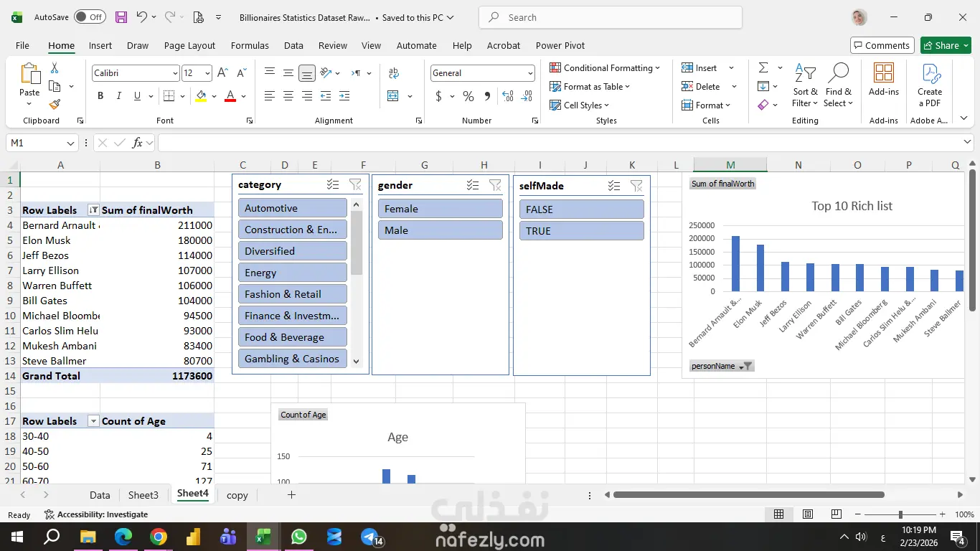
Task: Open Sort & Filter options
Action: (805, 86)
